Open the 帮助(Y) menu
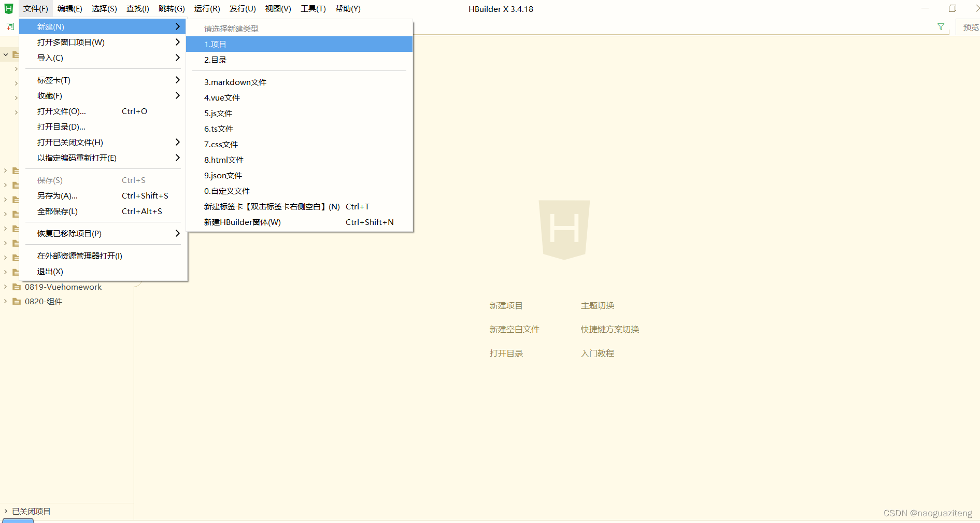This screenshot has width=980, height=523. (x=348, y=9)
